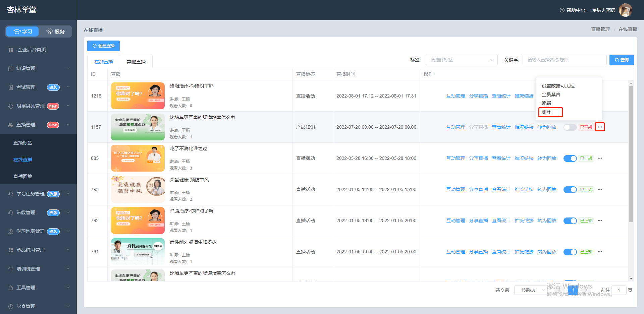The width and height of the screenshot is (644, 314).
Task: Click the three-dot menu for row 1157
Action: 600,127
